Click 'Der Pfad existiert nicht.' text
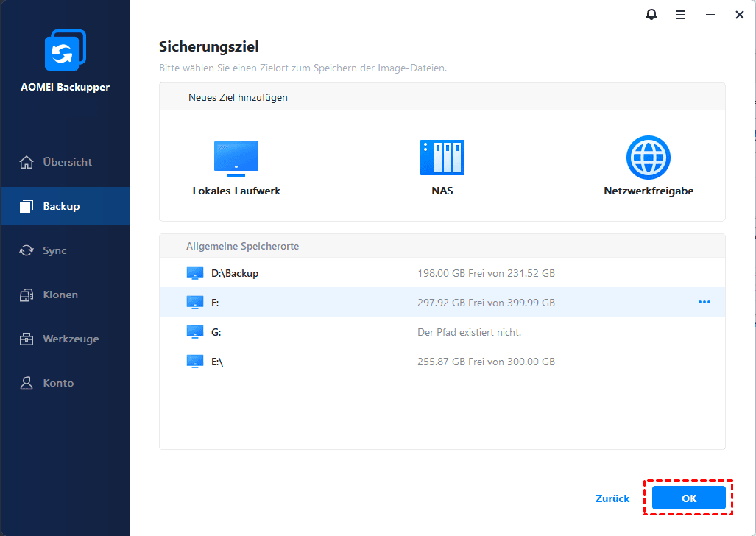 click(469, 332)
